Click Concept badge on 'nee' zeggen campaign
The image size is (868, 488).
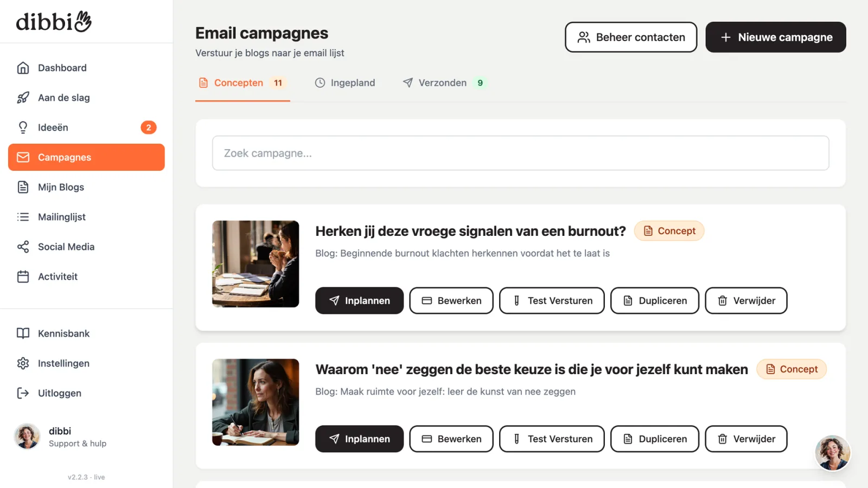click(792, 369)
